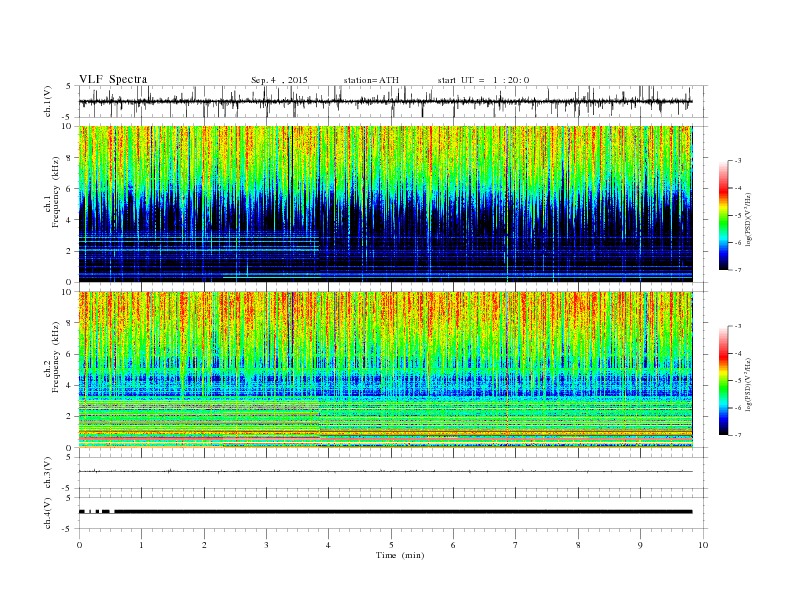Click the ch.1 waveform trace panel
792x612 pixels.
[x=392, y=101]
